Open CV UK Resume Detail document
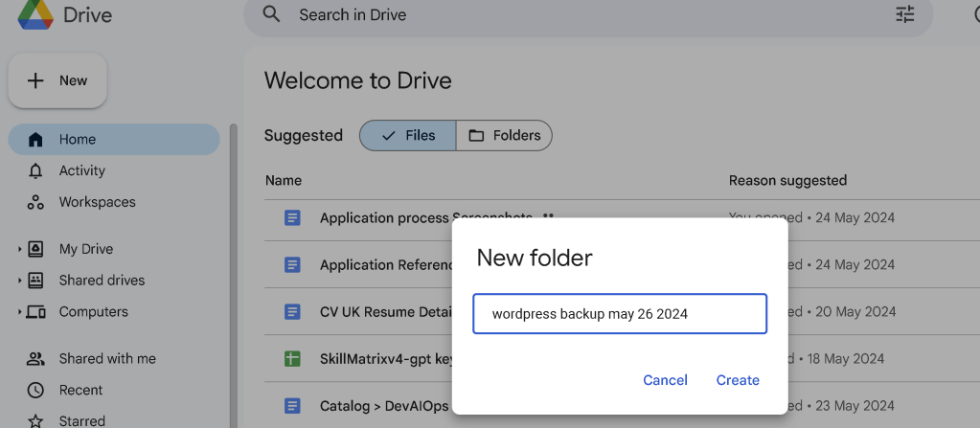The image size is (980, 428). 386,311
